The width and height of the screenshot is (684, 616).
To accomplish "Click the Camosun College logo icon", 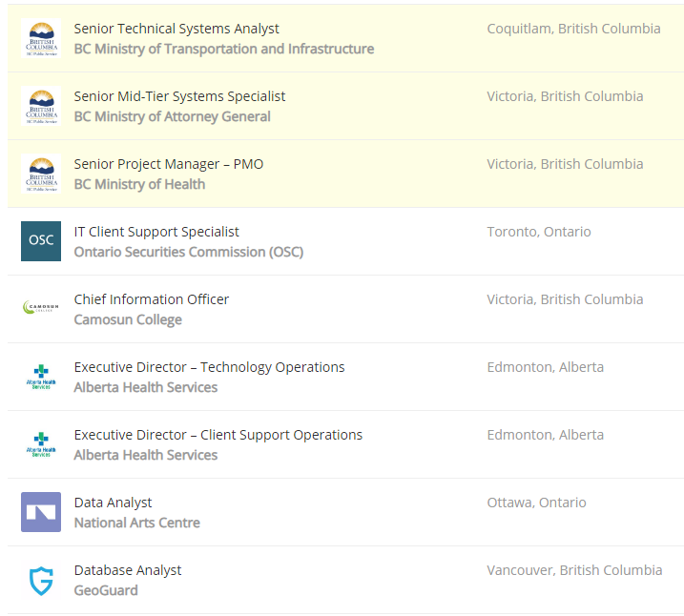I will coord(41,309).
